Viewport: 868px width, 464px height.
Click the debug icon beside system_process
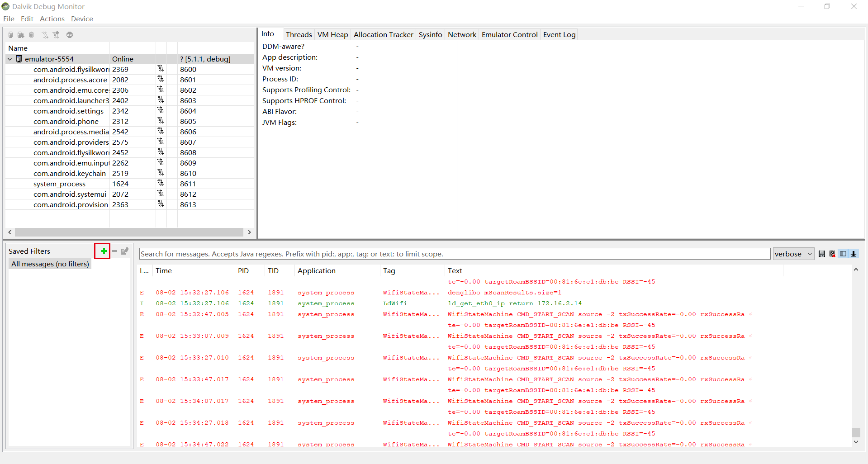pyautogui.click(x=160, y=183)
